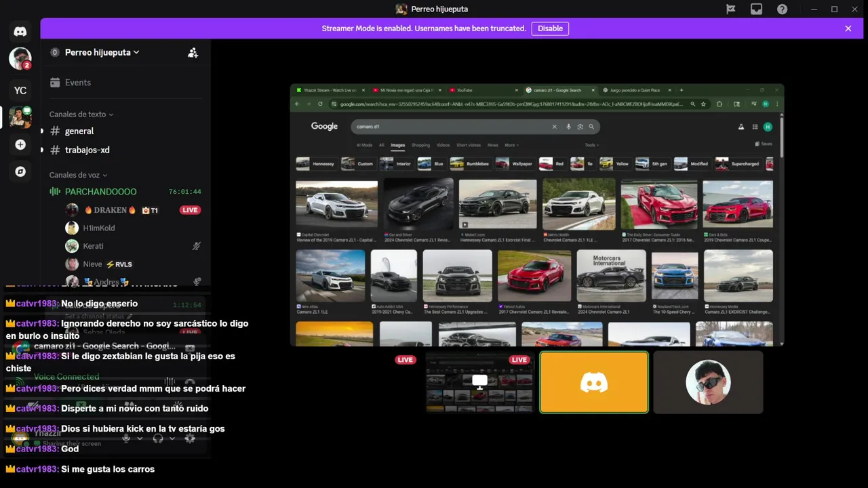
Task: Add a new server with plus icon
Action: click(20, 144)
